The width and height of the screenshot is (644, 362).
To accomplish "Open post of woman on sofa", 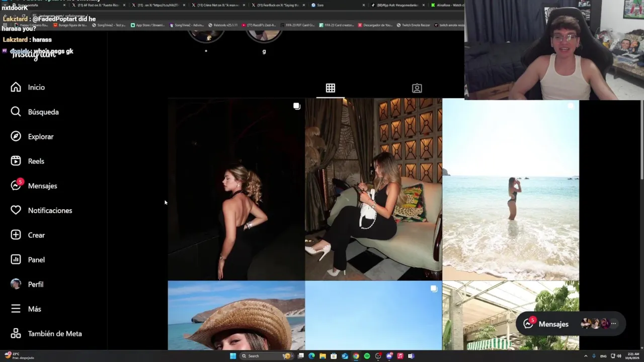I will (373, 189).
